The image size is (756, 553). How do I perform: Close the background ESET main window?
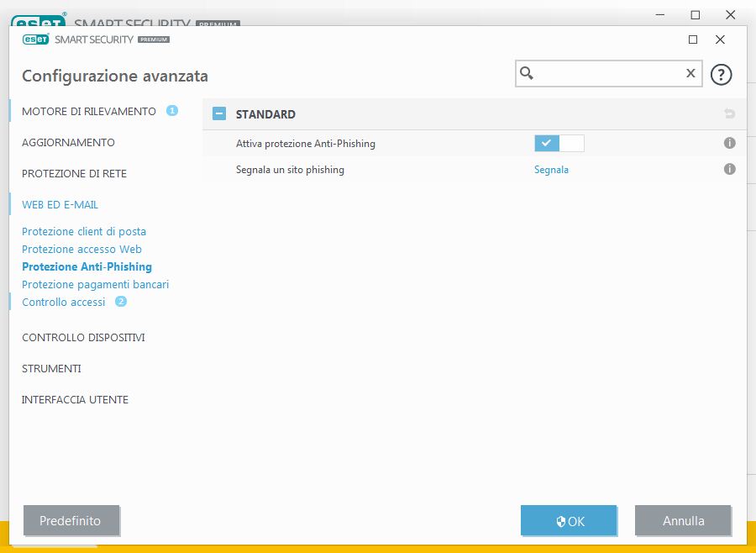tap(731, 15)
